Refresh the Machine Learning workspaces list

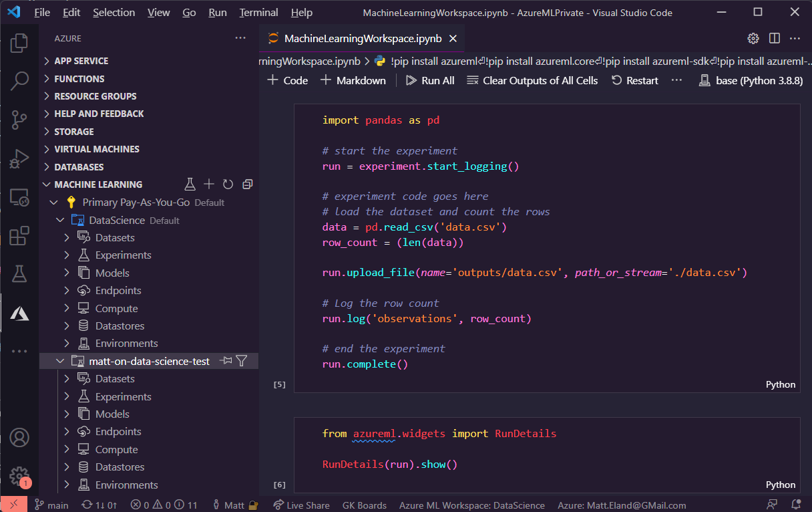[x=228, y=184]
